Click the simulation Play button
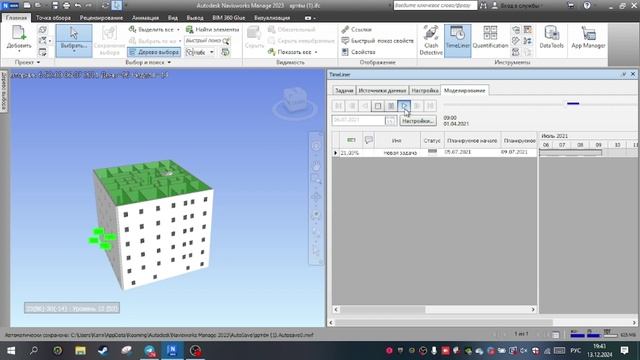This screenshot has width=640, height=360. [x=404, y=106]
